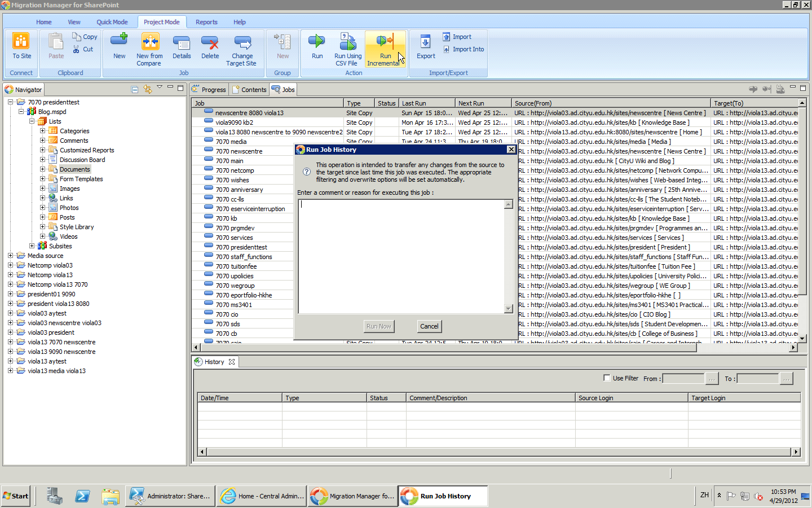Collapse the Blog.mspd node
The width and height of the screenshot is (812, 508).
click(21, 112)
